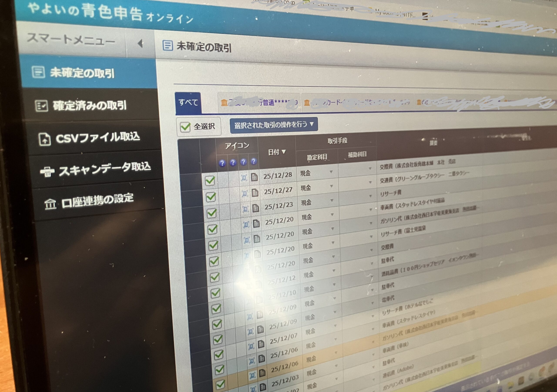Viewport: 557px width, 392px height.
Task: Toggle the 全選択 checkbox
Action: pyautogui.click(x=185, y=127)
